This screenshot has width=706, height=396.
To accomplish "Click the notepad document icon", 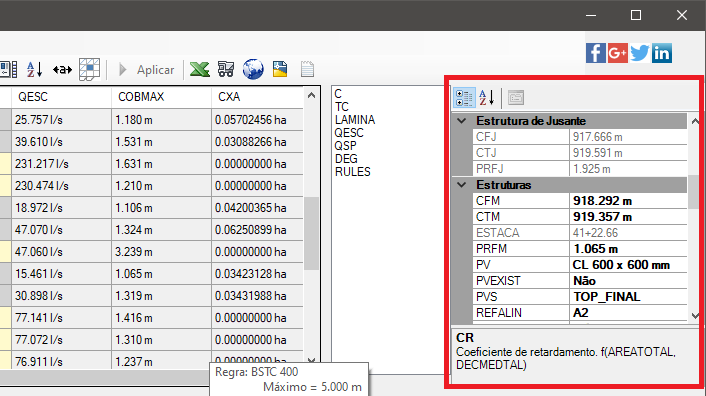I will point(308,69).
